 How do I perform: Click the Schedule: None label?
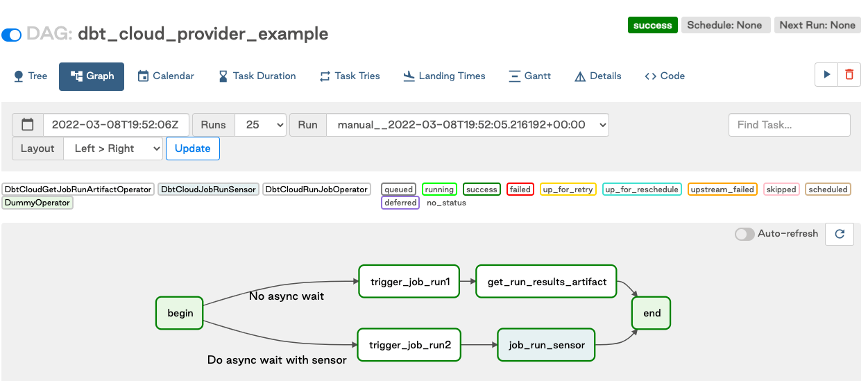tap(724, 25)
